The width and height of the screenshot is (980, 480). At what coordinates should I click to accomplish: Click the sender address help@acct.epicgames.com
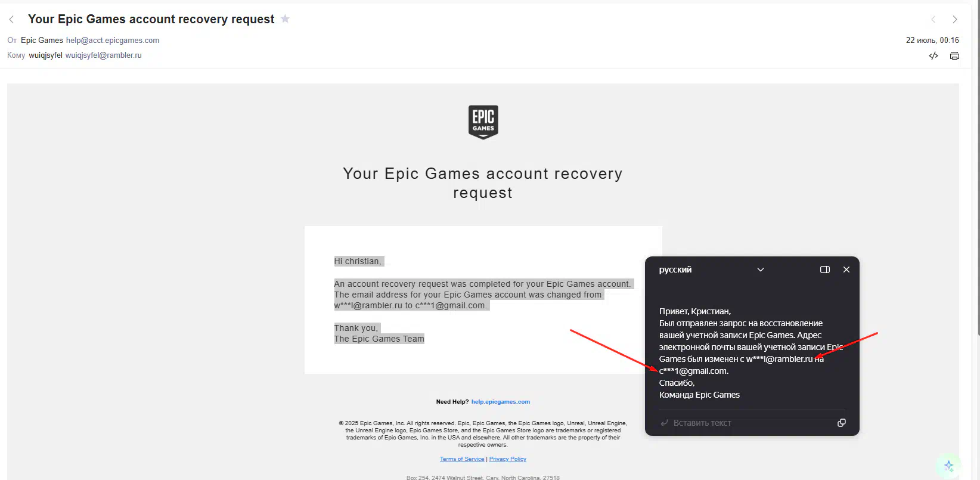click(113, 41)
